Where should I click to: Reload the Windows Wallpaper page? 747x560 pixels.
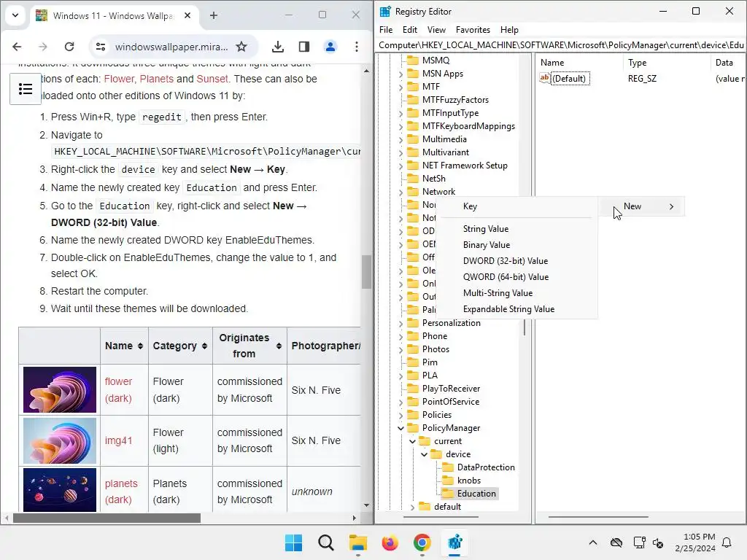tap(69, 47)
